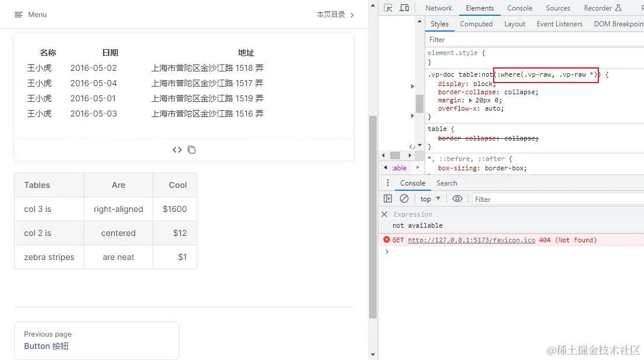Viewport: 644px width, 360px height.
Task: Select the address cell ending 1519 弄
Action: [x=208, y=98]
